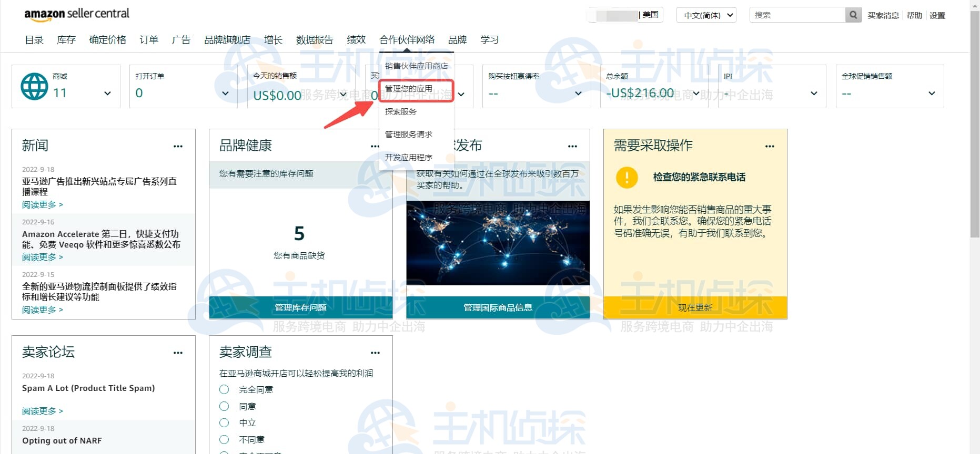
Task: Open the 数据报告 navigation menu
Action: click(314, 40)
